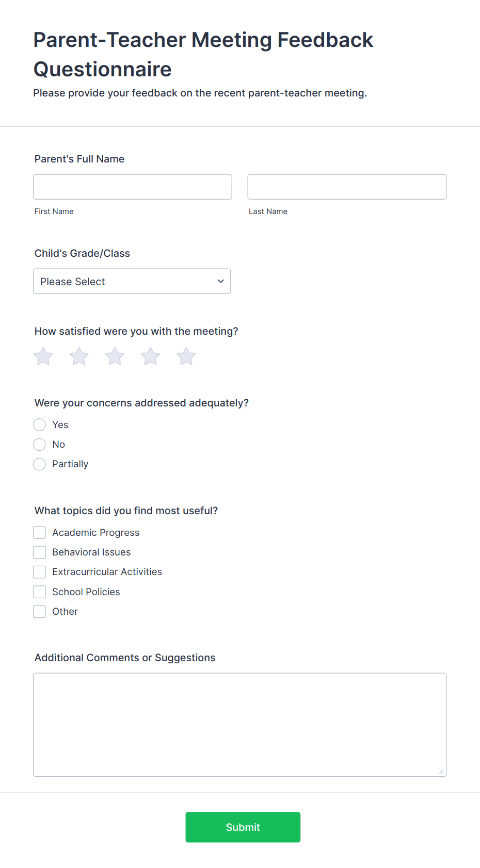This screenshot has width=480, height=868.
Task: Choose No for concerns addressed
Action: (x=39, y=444)
